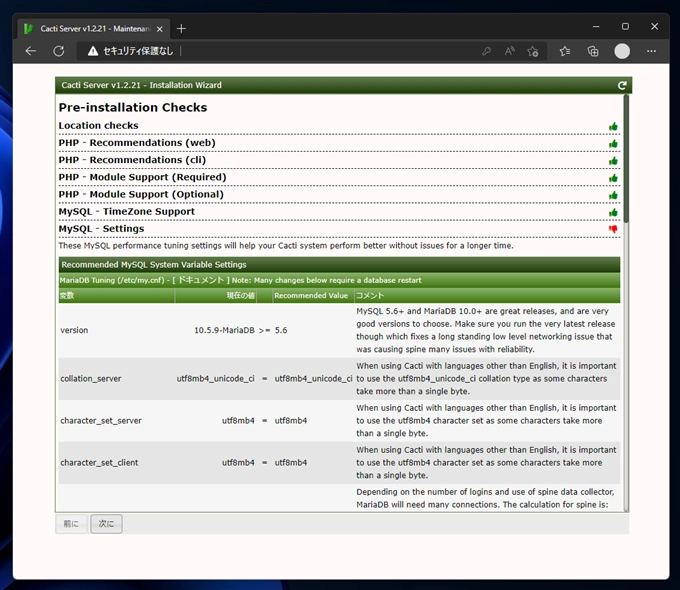
Task: Open the ドキュメント documentation link
Action: pyautogui.click(x=201, y=280)
